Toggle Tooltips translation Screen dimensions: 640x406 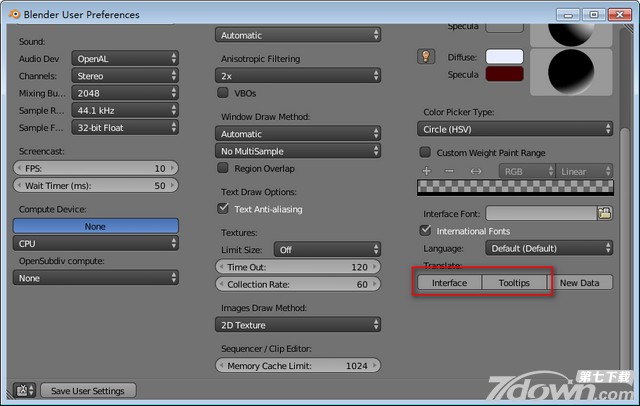coord(514,283)
